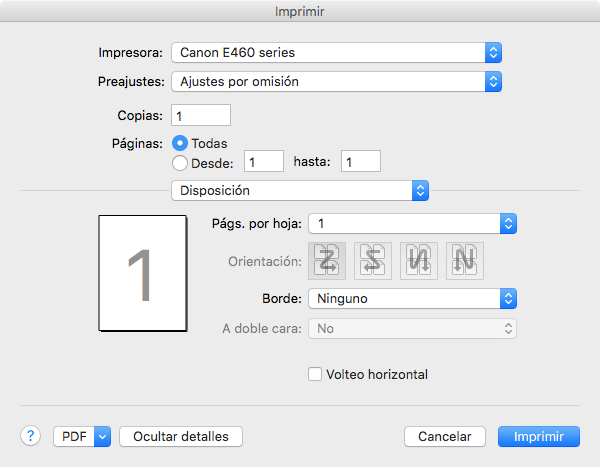Open the help question mark button
The image size is (600, 467).
click(31, 436)
